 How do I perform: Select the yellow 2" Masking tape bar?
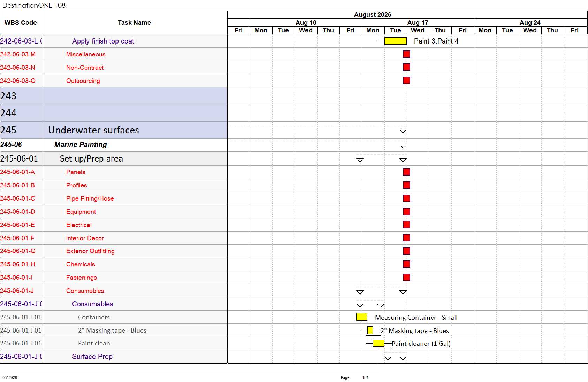370,330
